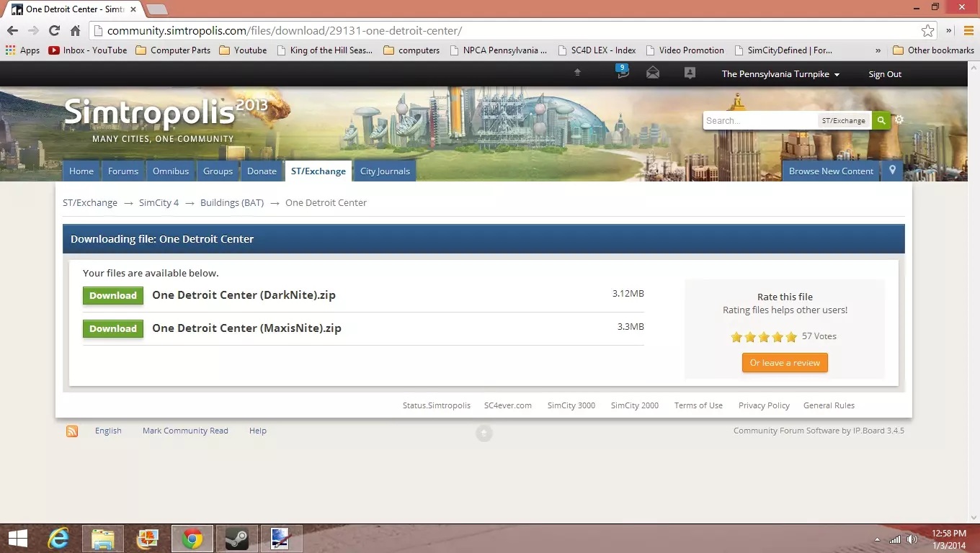Click Or leave a review button

(x=785, y=363)
